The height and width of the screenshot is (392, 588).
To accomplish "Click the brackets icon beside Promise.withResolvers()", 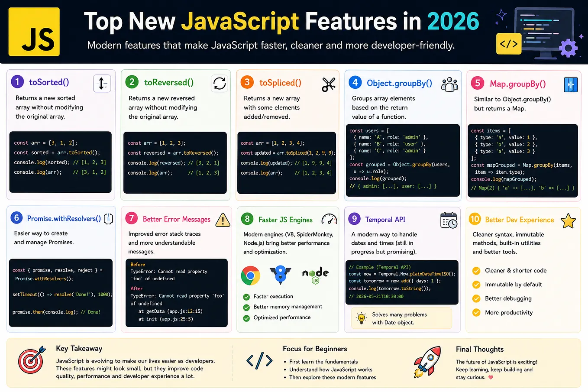I will pos(109,219).
